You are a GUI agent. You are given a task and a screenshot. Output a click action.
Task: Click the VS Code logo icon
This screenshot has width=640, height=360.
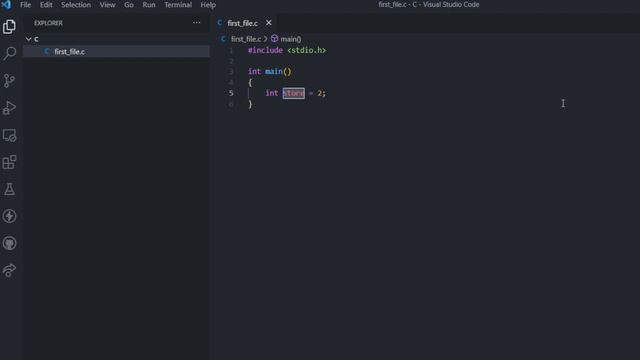pos(6,5)
